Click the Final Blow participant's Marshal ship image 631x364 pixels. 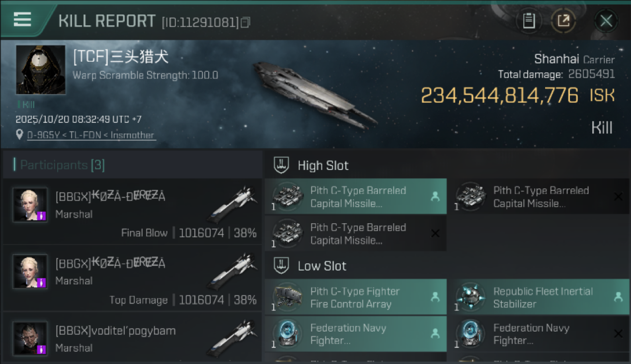coord(232,204)
